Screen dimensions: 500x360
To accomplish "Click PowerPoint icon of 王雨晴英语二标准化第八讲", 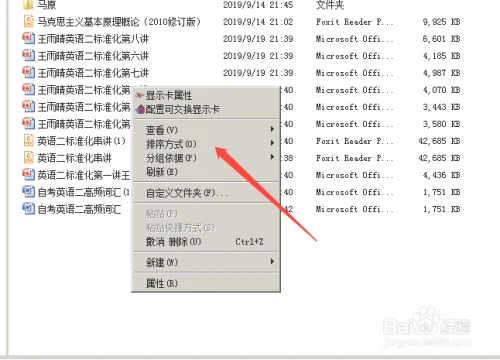I will [x=29, y=38].
